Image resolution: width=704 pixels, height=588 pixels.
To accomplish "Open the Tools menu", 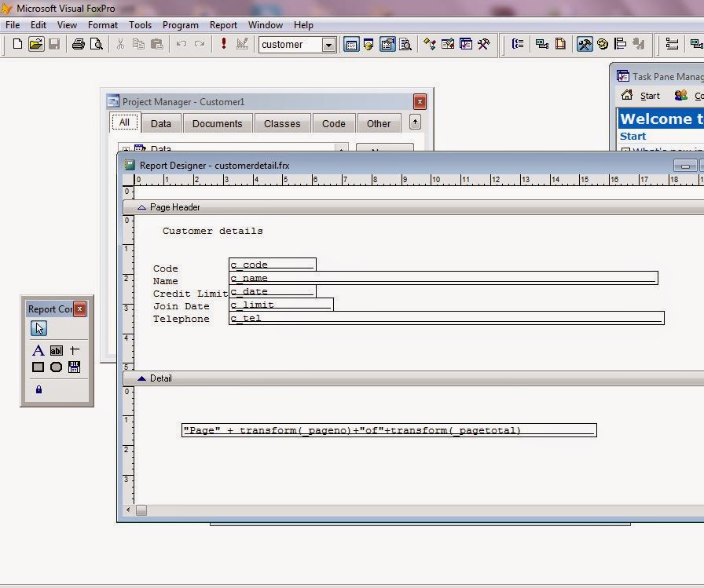I will tap(140, 25).
